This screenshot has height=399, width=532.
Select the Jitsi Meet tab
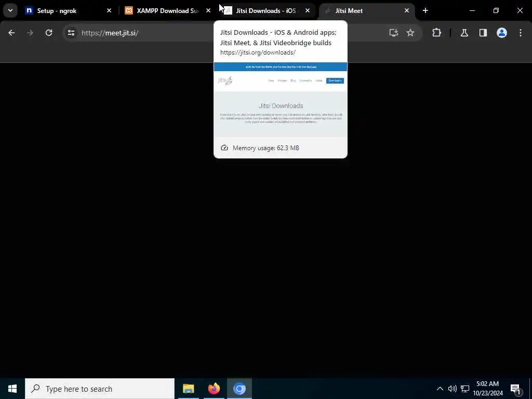pyautogui.click(x=366, y=10)
